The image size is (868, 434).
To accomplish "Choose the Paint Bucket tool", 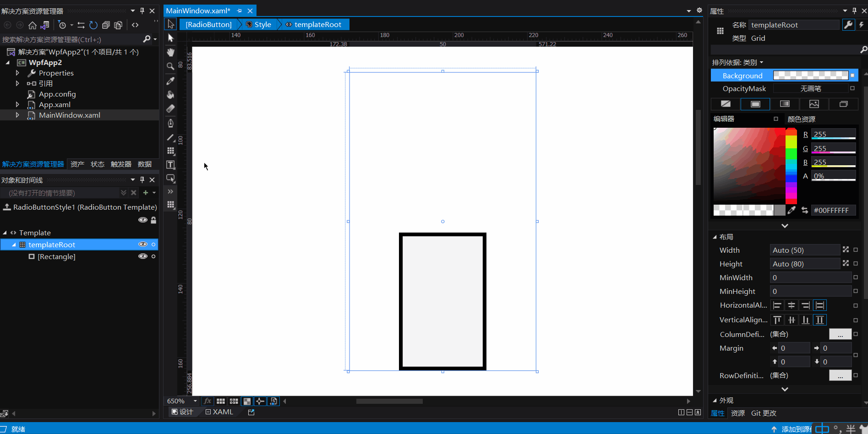I will (x=170, y=95).
